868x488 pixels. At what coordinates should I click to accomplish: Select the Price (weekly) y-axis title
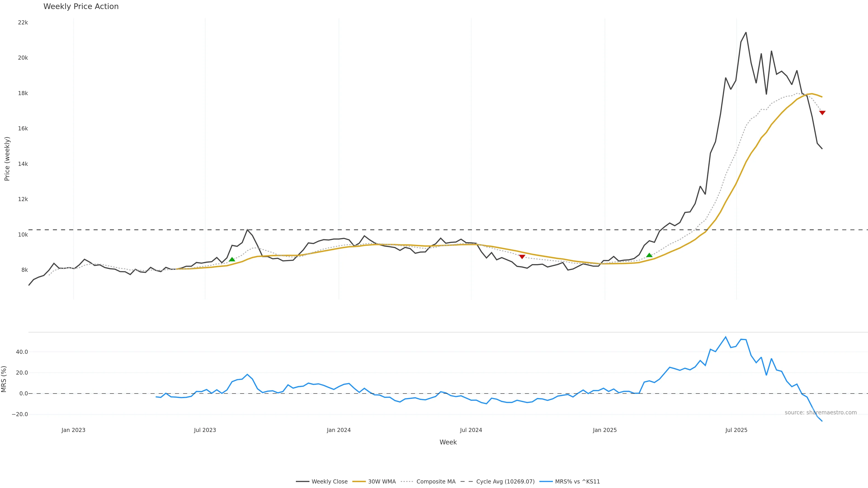7,159
